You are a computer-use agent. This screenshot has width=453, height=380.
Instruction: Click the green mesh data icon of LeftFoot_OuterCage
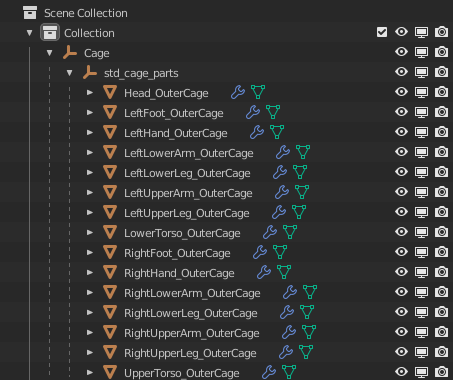point(273,112)
